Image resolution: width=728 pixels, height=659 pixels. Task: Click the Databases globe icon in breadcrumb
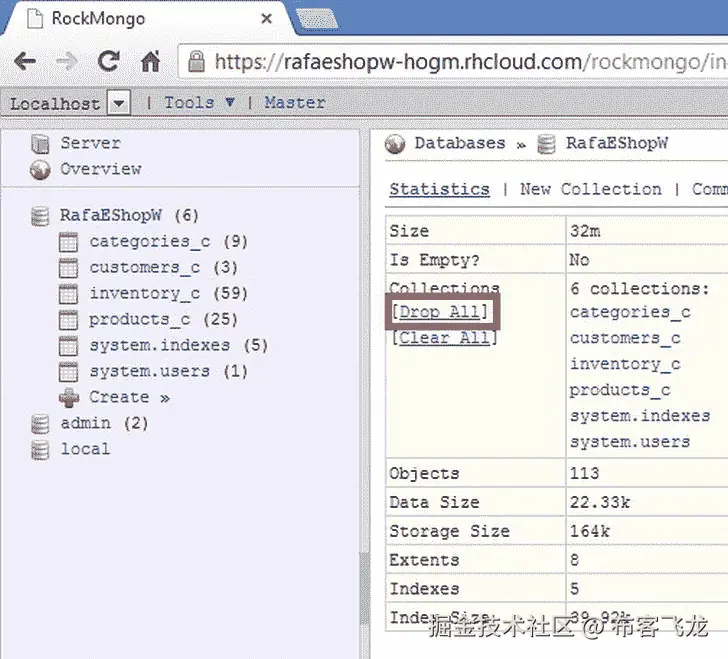(395, 144)
